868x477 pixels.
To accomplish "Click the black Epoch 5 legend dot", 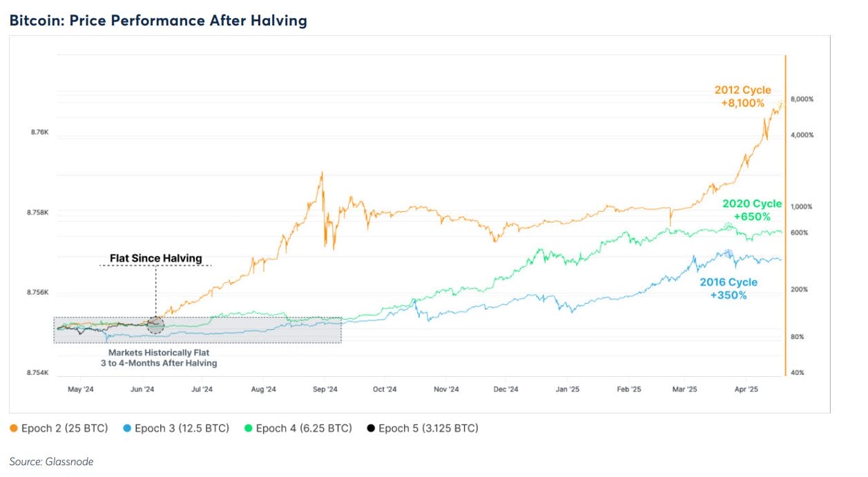I will point(372,429).
